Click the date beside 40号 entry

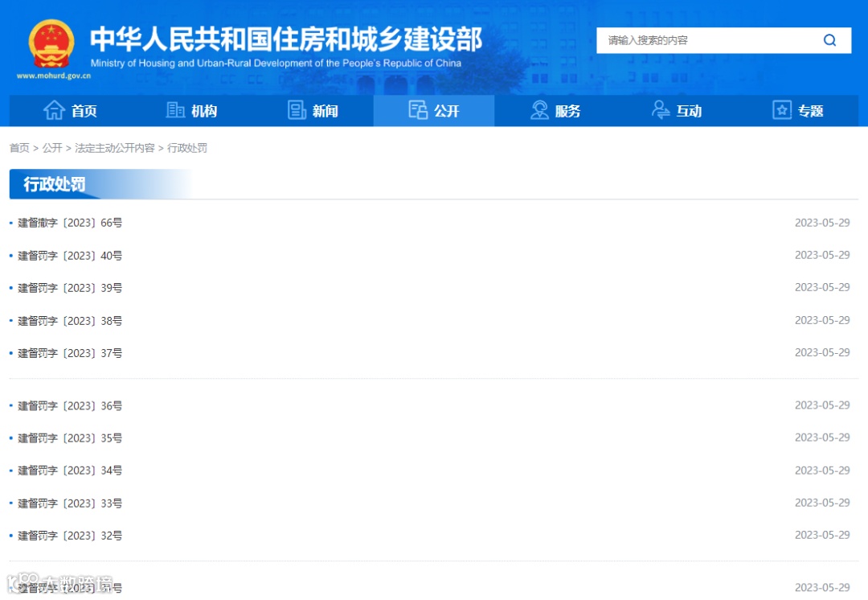(x=822, y=255)
